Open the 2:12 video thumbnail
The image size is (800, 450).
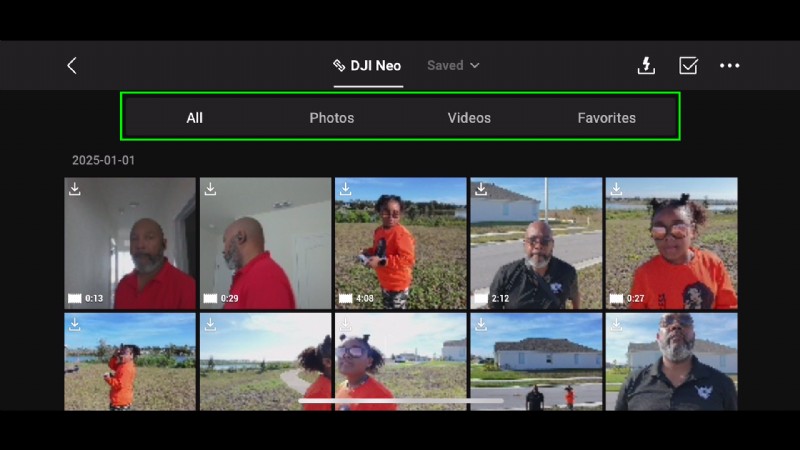(536, 243)
